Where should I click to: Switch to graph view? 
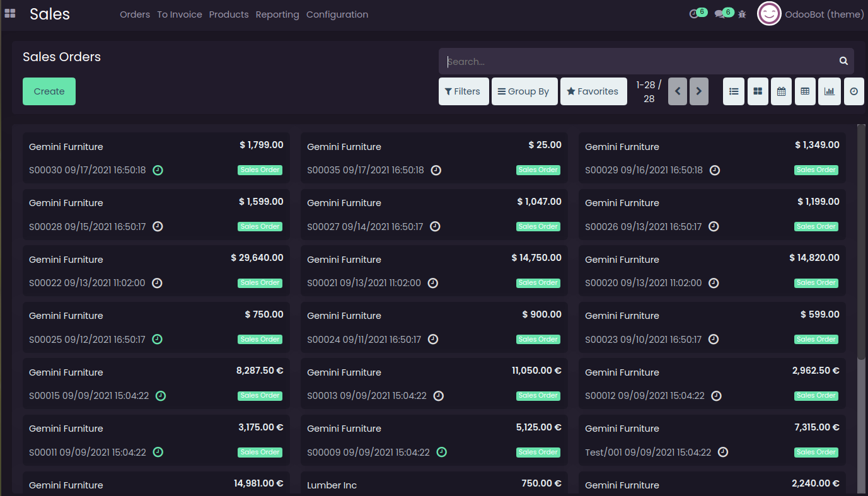(x=830, y=91)
